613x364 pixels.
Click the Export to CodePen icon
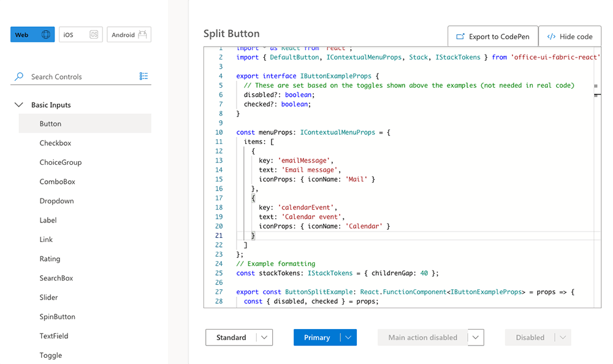click(460, 37)
